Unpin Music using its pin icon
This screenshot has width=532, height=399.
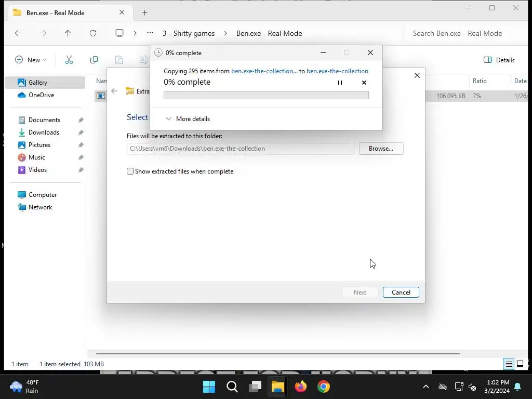[81, 157]
